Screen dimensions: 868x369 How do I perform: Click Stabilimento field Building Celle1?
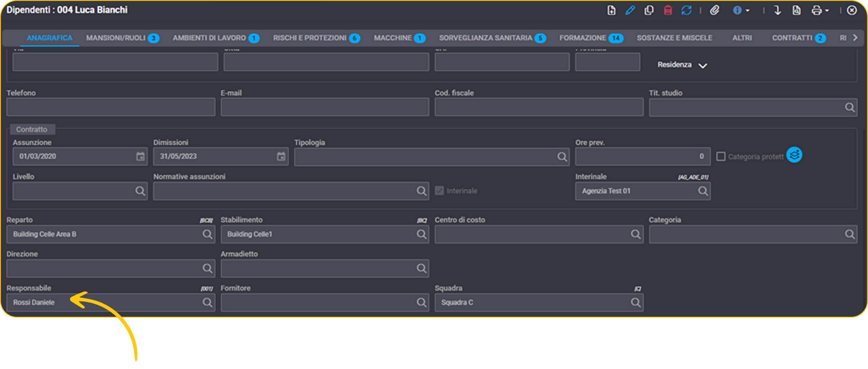click(325, 234)
